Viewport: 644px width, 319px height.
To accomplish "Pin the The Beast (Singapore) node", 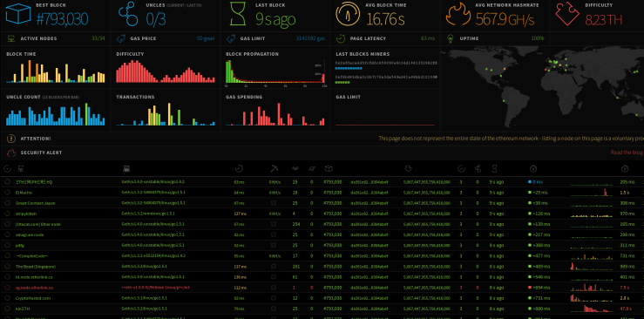I will (x=7, y=267).
